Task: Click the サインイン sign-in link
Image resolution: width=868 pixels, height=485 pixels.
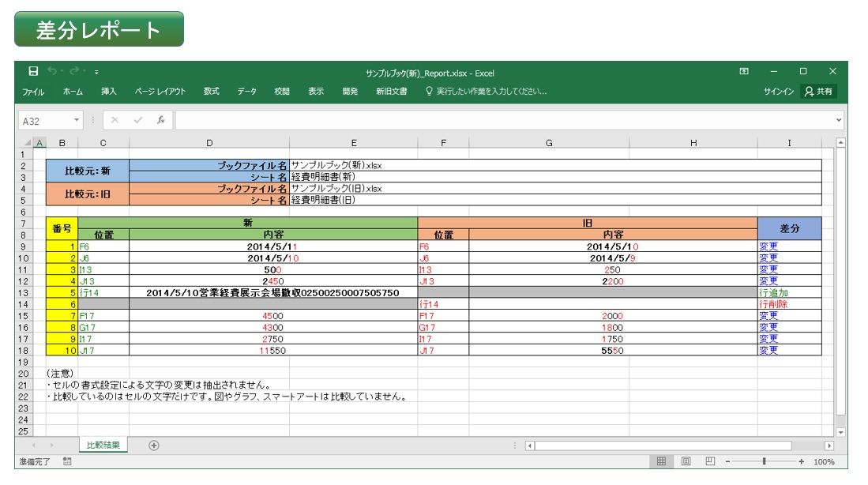Action: (778, 92)
